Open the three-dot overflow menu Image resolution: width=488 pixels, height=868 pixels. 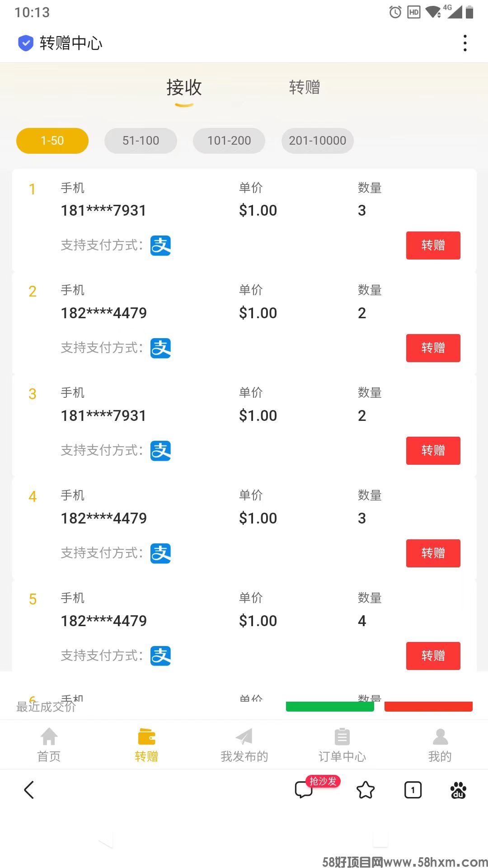click(x=465, y=43)
